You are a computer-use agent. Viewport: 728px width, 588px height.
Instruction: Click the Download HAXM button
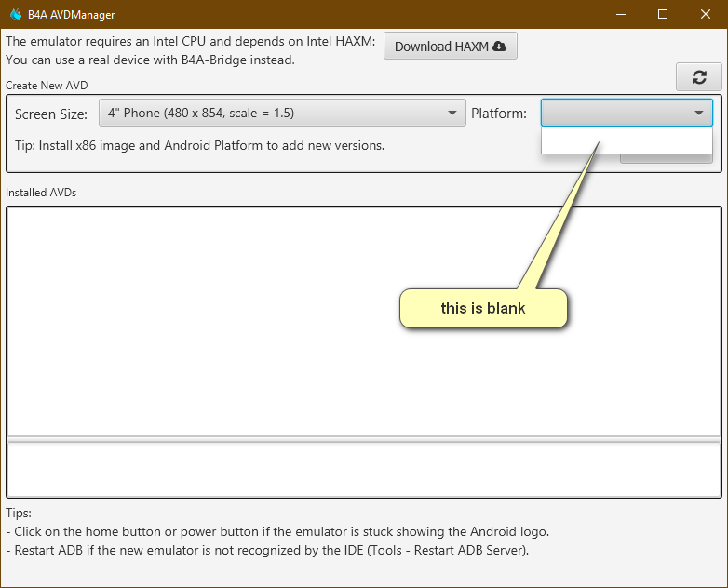[x=450, y=46]
